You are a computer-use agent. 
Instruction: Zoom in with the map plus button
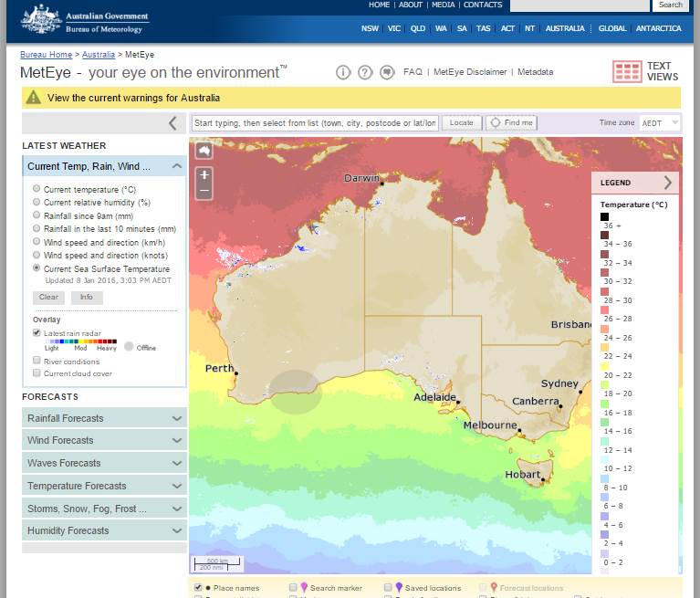[x=204, y=174]
